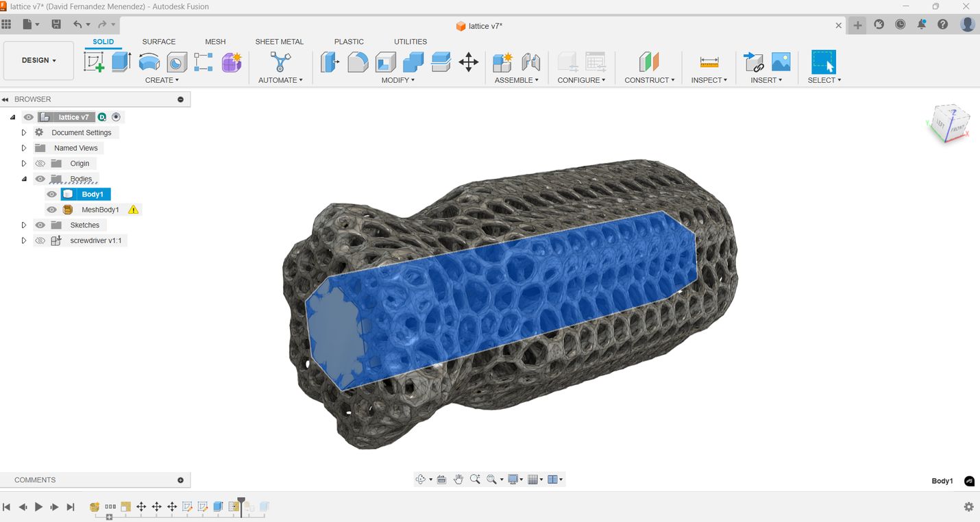Activate the Pan hand tool
980x522 pixels.
tap(458, 480)
